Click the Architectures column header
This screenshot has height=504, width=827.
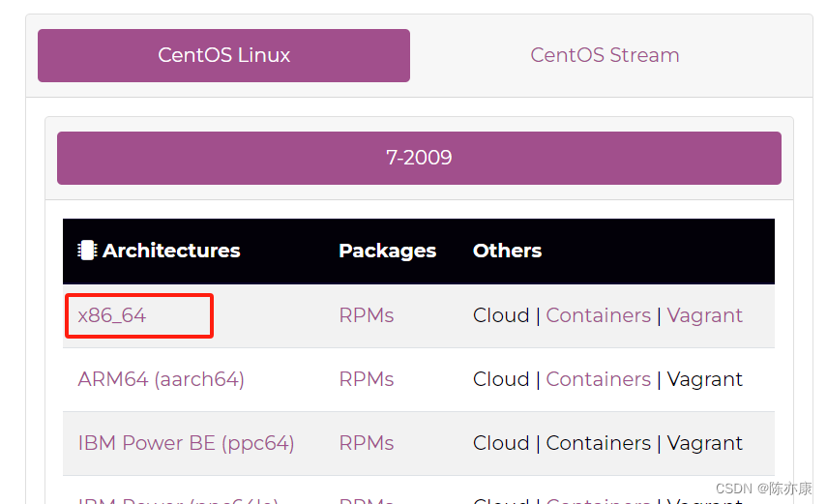point(171,251)
